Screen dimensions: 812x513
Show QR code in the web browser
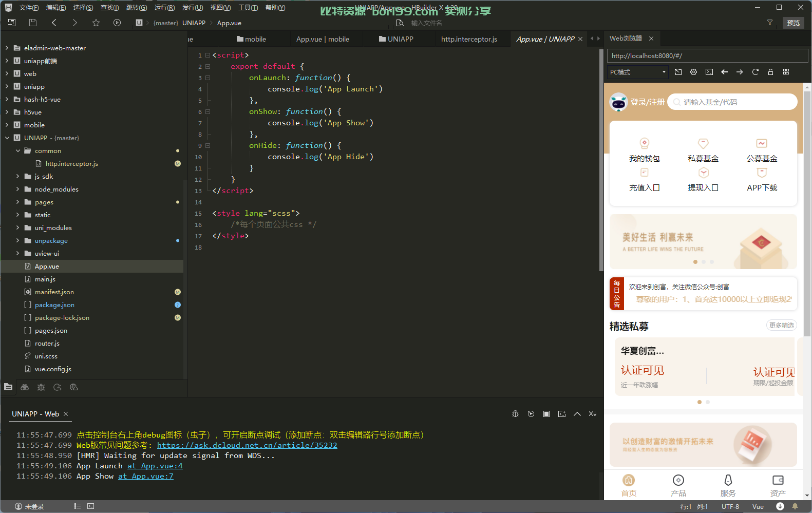[x=786, y=72]
